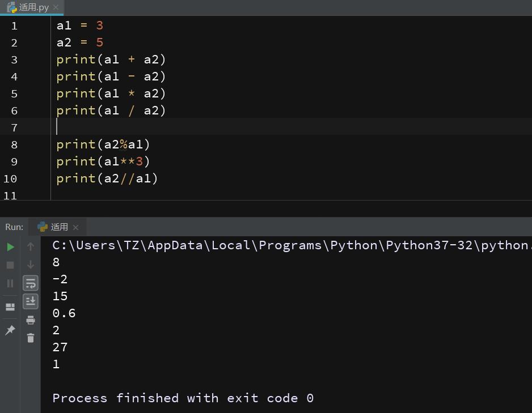Image resolution: width=532 pixels, height=413 pixels.
Task: Click the python.exe path in the console
Action: click(x=227, y=245)
